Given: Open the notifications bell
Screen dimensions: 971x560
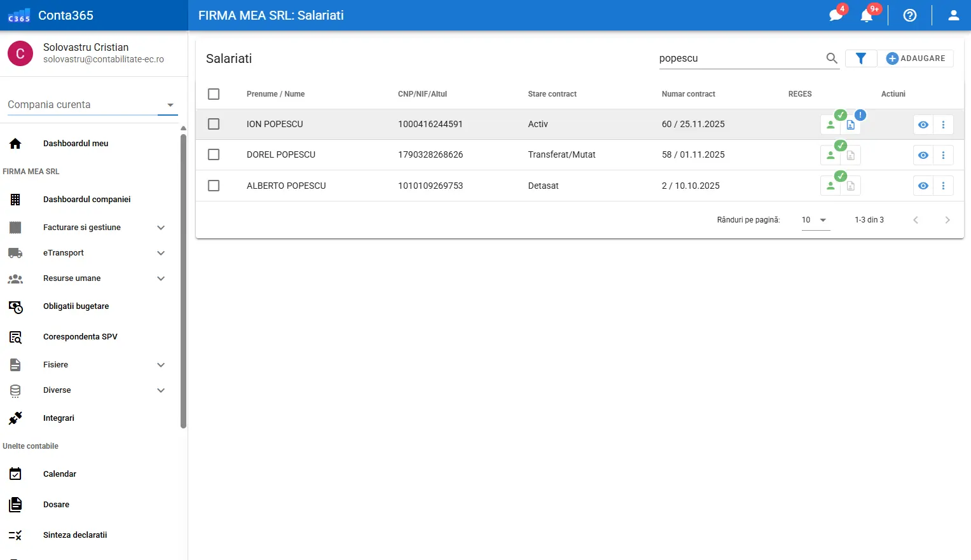Looking at the screenshot, I should pyautogui.click(x=866, y=15).
